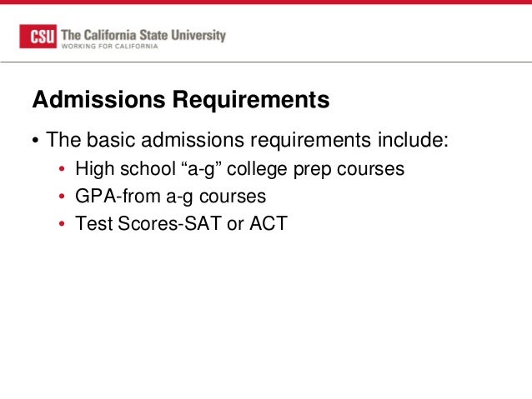This screenshot has height=399, width=532.
Task: Click the black bullet before "The basic admissions"
Action: click(35, 140)
